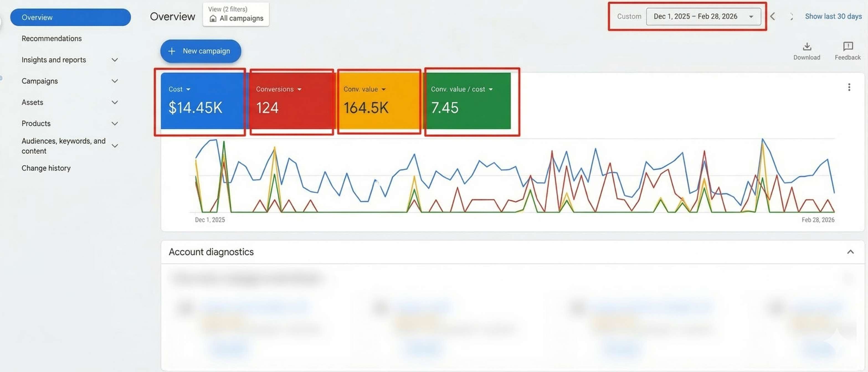This screenshot has height=372, width=868.
Task: Open Change history page
Action: point(46,168)
